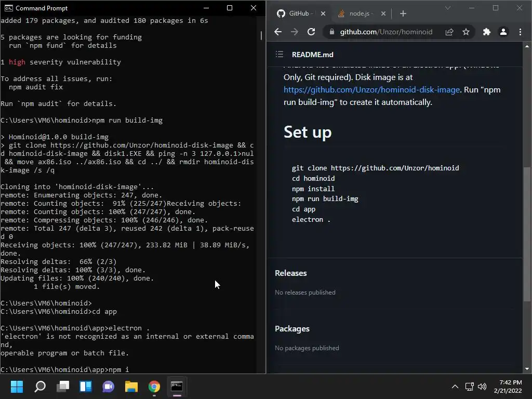Open the Releases section link
This screenshot has width=532, height=399.
[x=291, y=273]
